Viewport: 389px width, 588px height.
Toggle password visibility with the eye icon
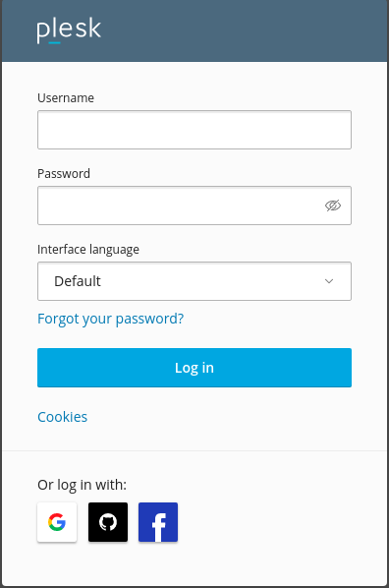click(x=333, y=206)
